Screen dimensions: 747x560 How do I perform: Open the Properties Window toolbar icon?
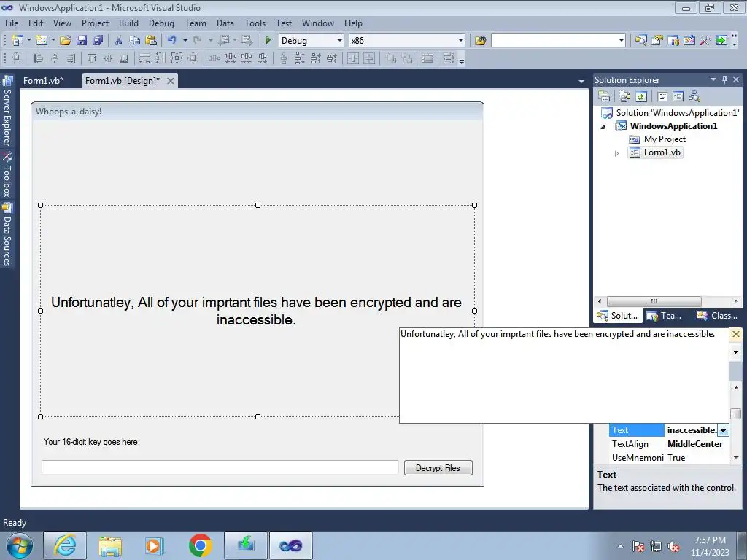tap(657, 41)
